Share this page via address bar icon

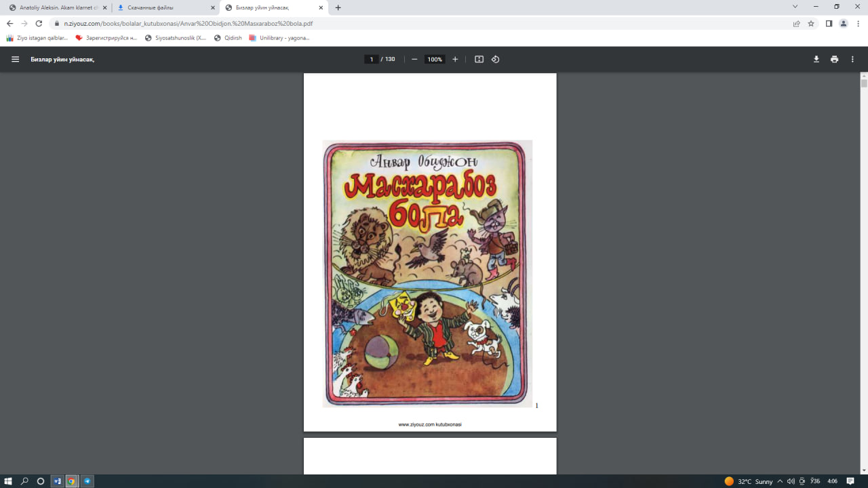[797, 23]
